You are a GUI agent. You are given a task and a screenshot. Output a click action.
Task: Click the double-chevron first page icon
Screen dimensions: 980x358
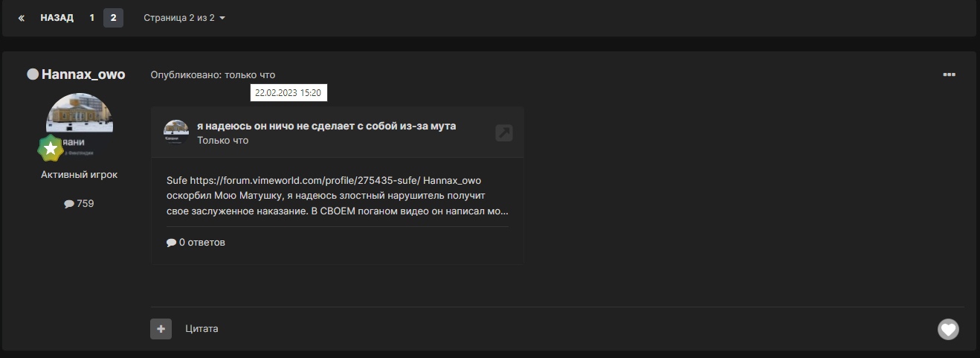tap(22, 18)
